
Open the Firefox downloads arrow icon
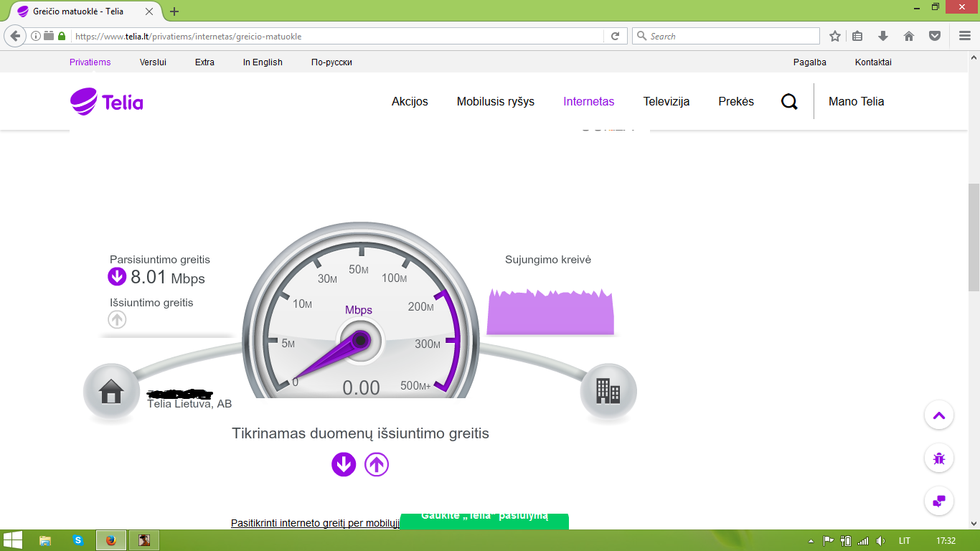click(883, 36)
